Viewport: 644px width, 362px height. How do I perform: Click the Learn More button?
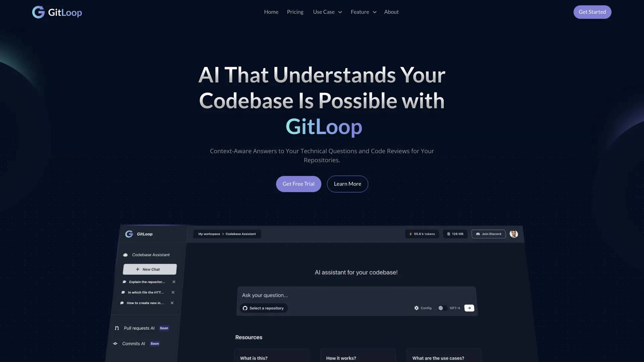pos(347,184)
